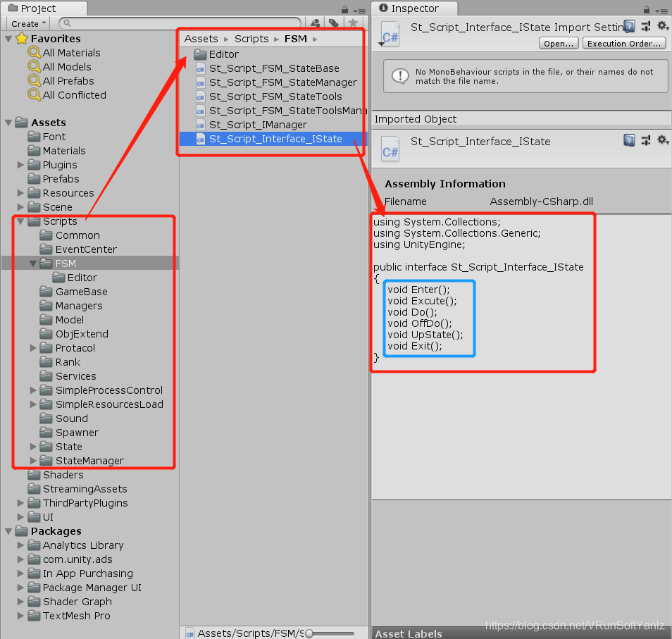
Task: Toggle the Inspector panel lock icon
Action: click(x=646, y=9)
